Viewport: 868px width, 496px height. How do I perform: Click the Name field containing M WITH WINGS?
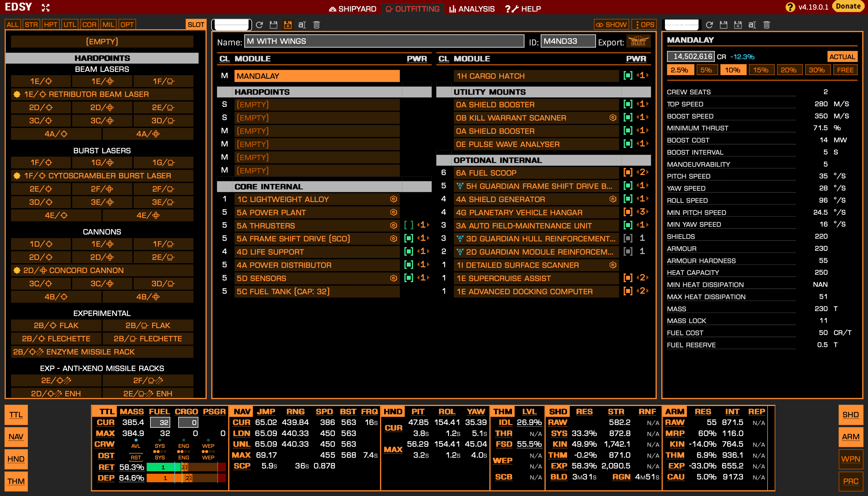[x=384, y=41]
